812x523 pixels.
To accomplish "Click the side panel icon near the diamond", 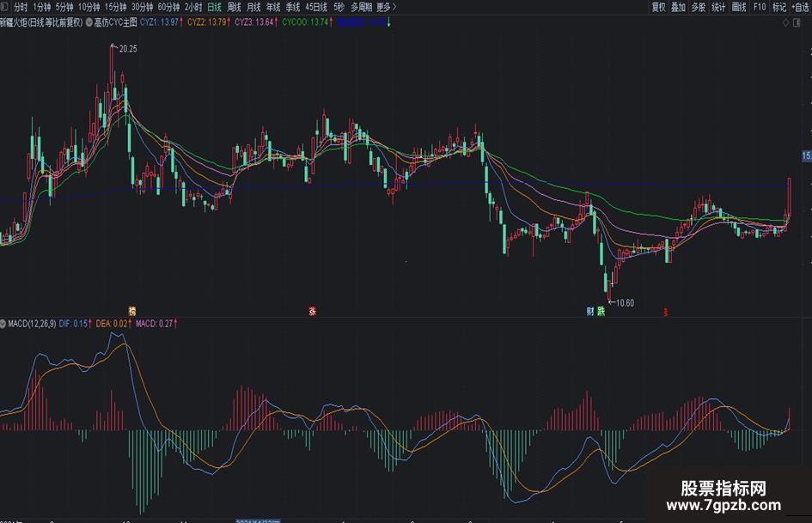I will tap(797, 22).
